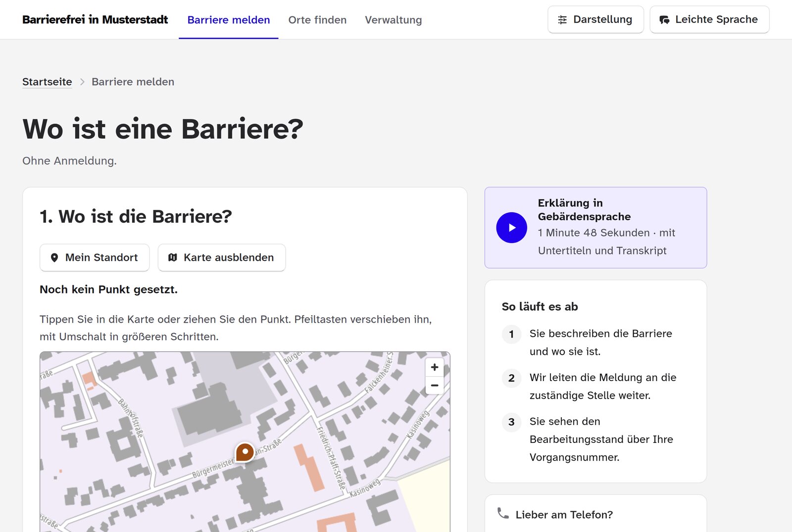The image size is (792, 532).
Task: Open the Verwaltung section
Action: coord(394,20)
